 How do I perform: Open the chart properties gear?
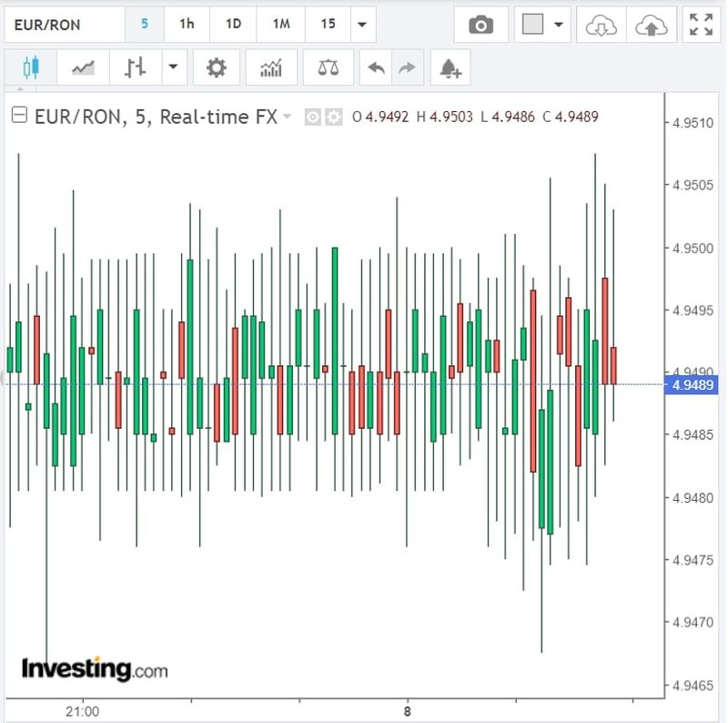(217, 67)
